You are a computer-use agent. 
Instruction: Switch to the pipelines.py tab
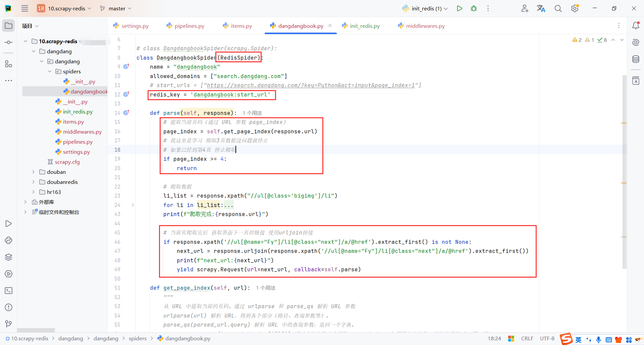click(x=185, y=26)
